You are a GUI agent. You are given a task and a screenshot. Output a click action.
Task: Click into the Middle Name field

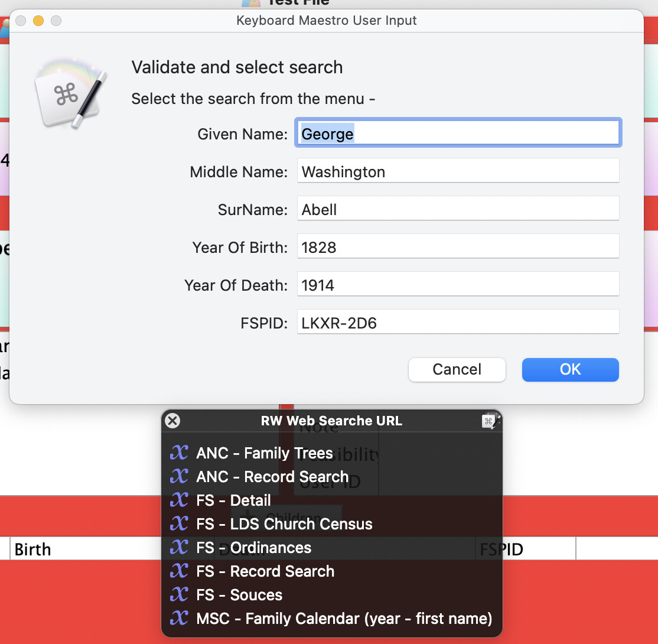pyautogui.click(x=458, y=170)
